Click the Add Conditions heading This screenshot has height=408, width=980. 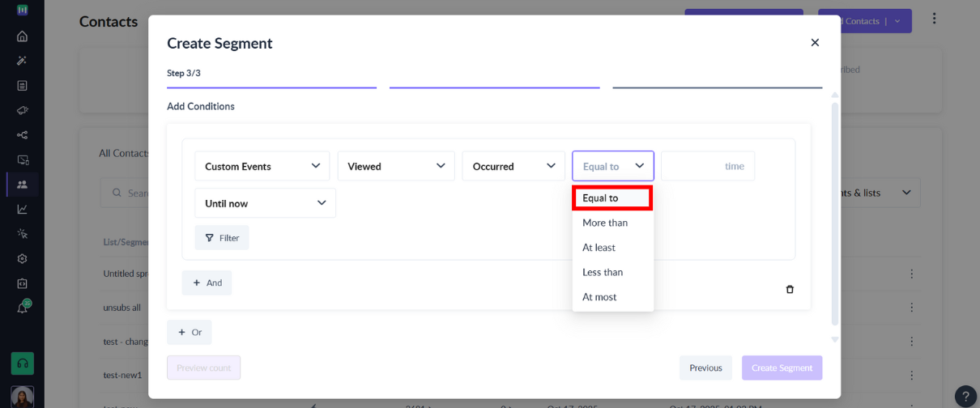click(201, 106)
